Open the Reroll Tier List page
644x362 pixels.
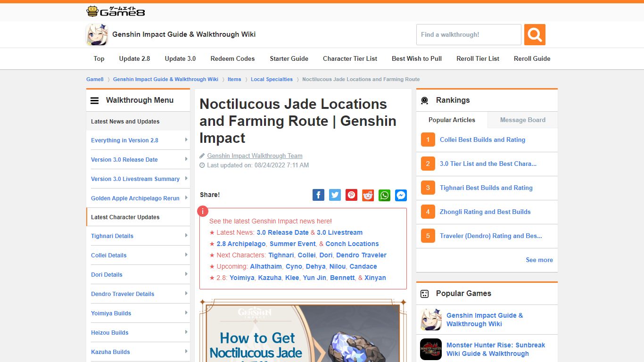[x=478, y=58]
